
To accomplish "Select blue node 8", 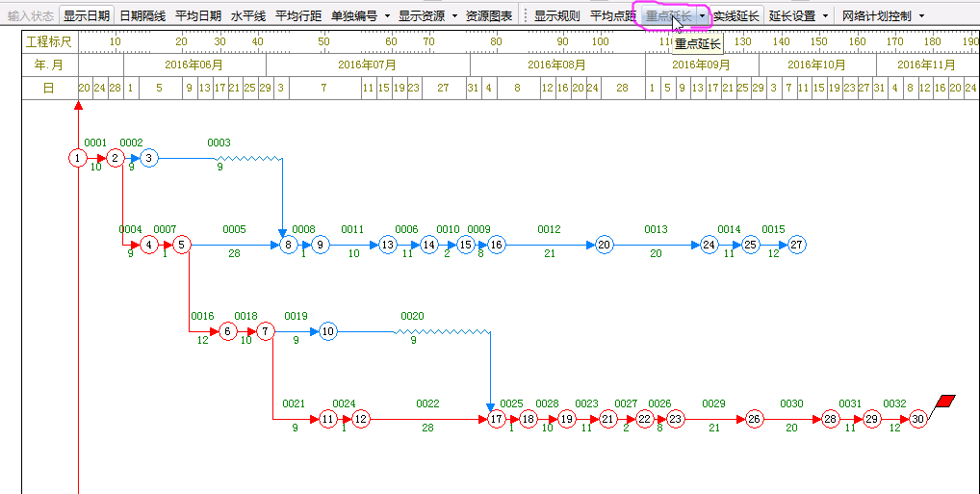I will [288, 245].
